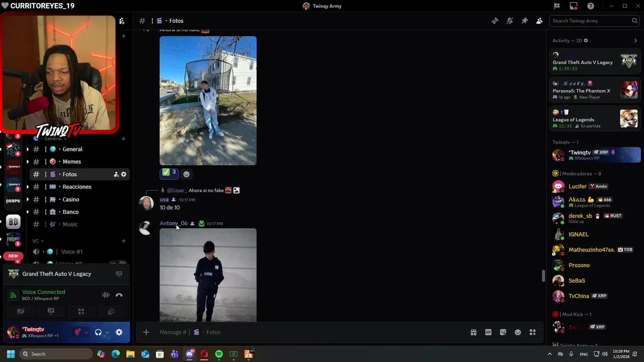The image size is (644, 362).
Task: Open Antony_06's posted photo
Action: (208, 275)
